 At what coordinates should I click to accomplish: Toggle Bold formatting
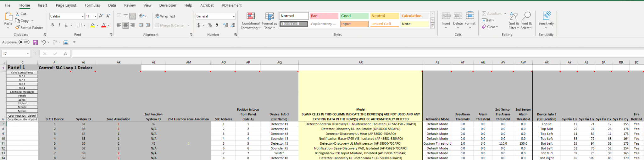pos(53,25)
